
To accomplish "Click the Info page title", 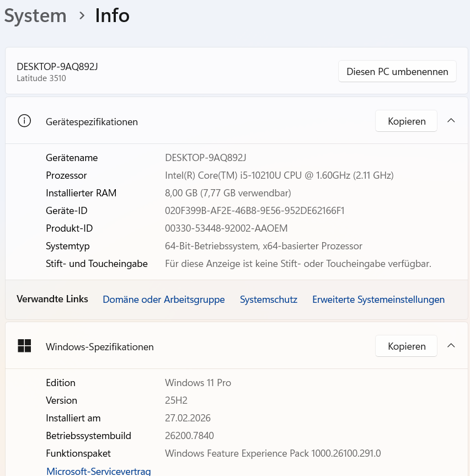I will [x=113, y=16].
